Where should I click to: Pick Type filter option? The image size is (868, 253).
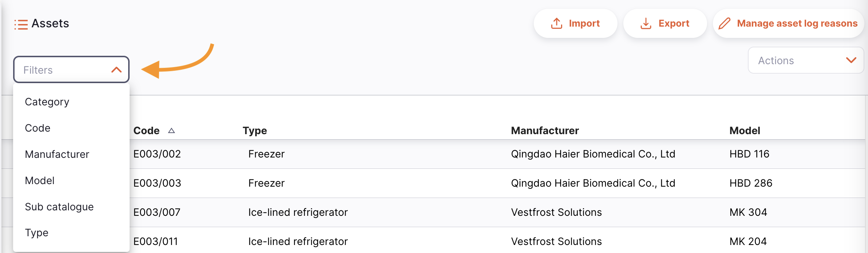(x=37, y=233)
